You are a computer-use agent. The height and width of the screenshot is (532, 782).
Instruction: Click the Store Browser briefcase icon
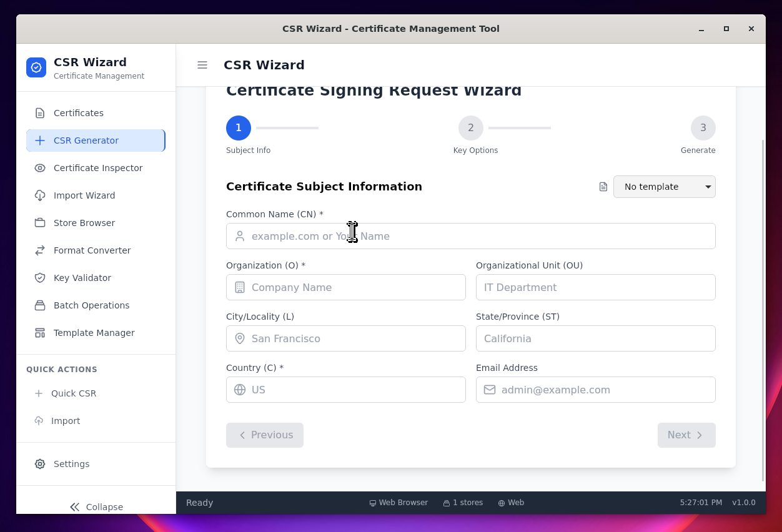40,223
